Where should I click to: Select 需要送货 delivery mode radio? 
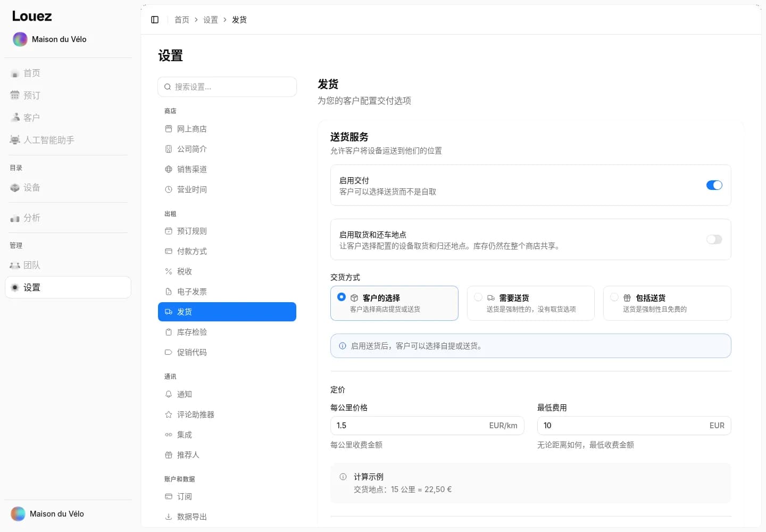(478, 297)
